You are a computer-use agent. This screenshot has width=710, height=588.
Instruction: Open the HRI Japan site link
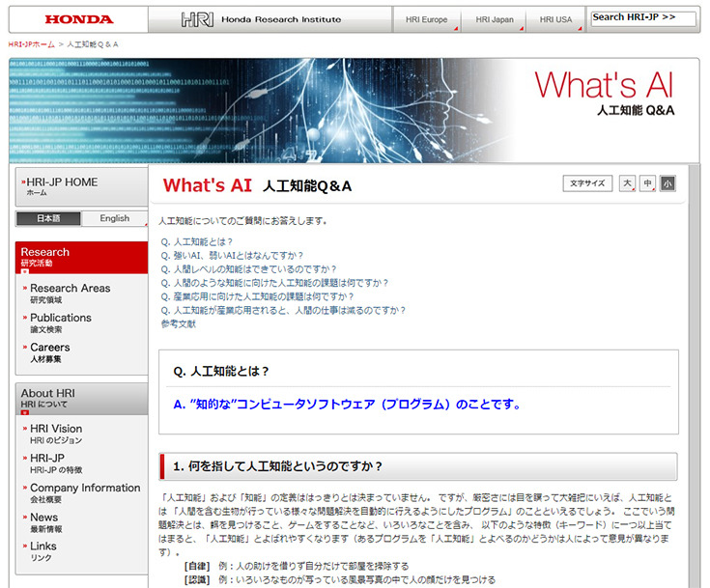pyautogui.click(x=494, y=19)
